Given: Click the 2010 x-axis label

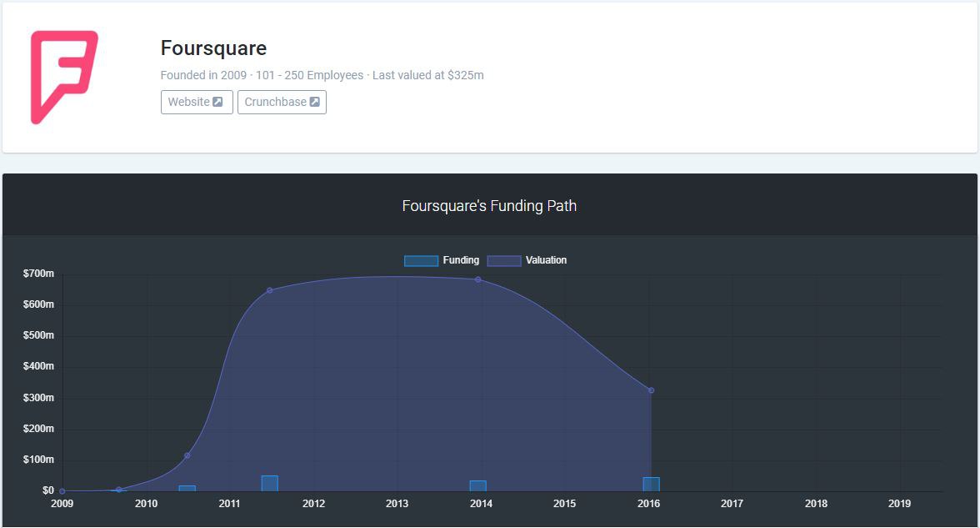Looking at the screenshot, I should coord(147,504).
